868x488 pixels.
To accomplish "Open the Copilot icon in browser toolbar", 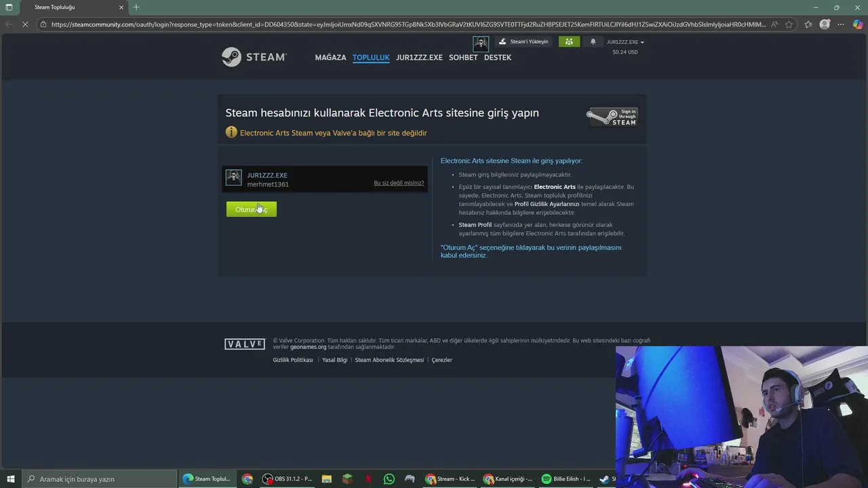I will 858,24.
